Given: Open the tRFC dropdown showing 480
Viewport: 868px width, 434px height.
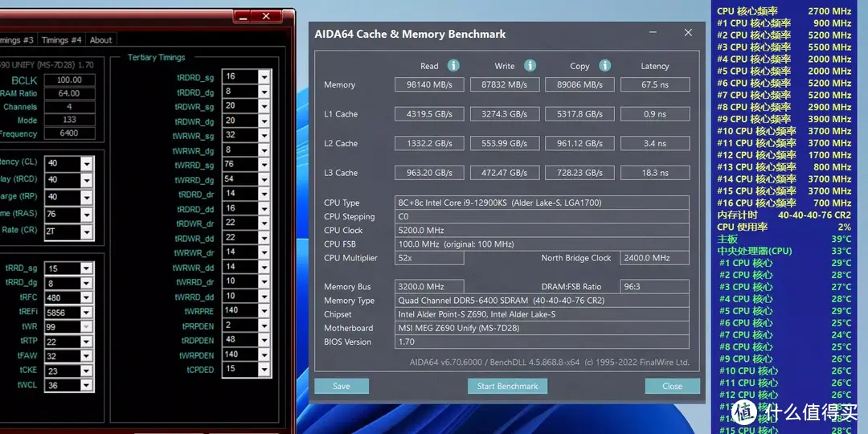Looking at the screenshot, I should pyautogui.click(x=86, y=298).
